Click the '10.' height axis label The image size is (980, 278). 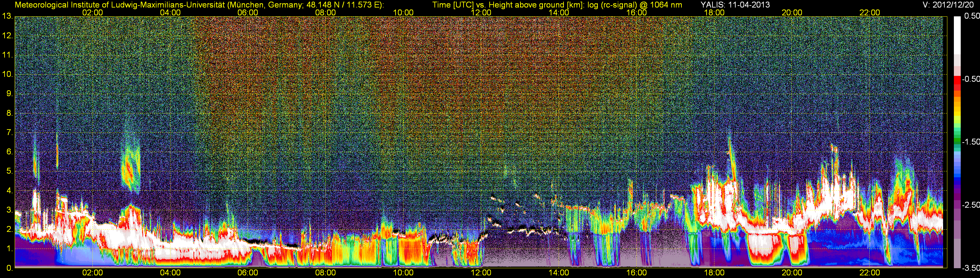7,74
